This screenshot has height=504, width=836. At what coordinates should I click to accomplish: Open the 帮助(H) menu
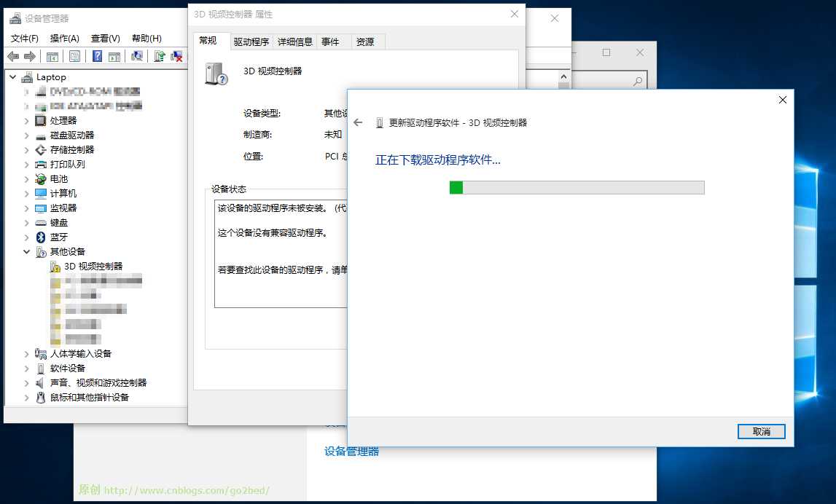pyautogui.click(x=147, y=39)
